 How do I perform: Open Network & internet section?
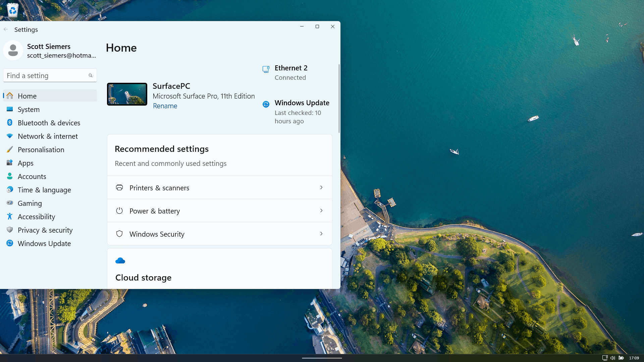50,136
